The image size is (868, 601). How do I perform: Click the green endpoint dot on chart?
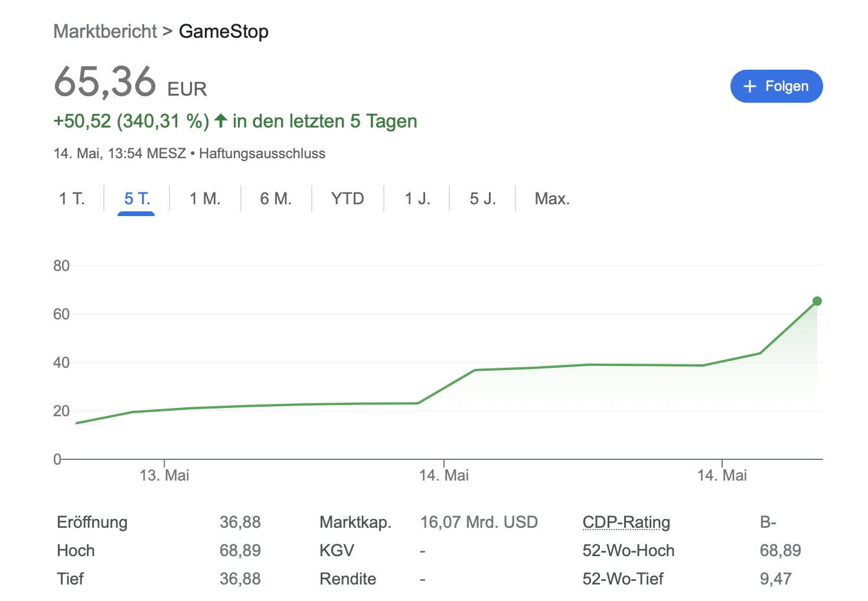click(817, 301)
